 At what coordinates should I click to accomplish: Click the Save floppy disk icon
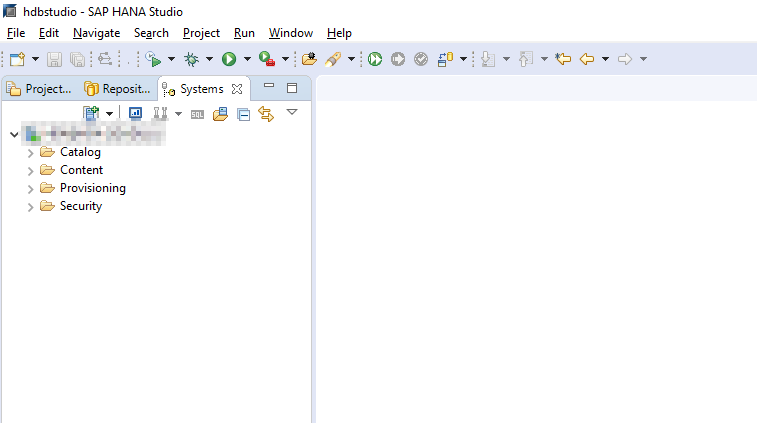tap(54, 59)
